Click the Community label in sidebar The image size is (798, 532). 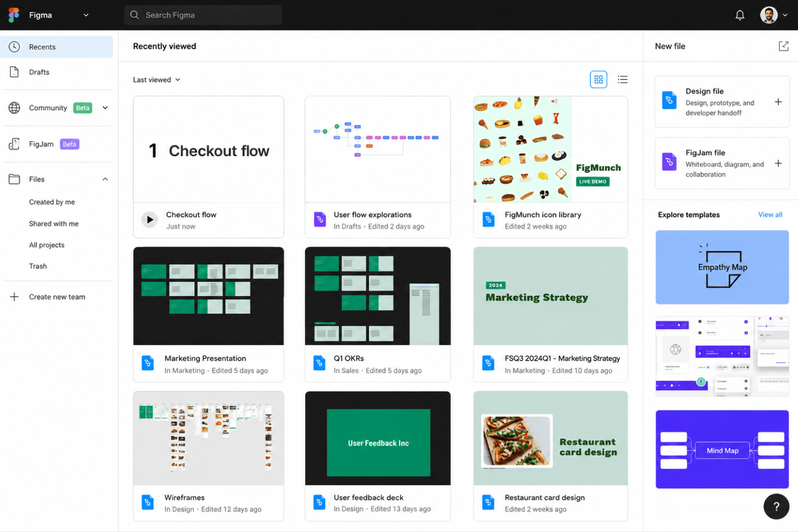point(48,108)
